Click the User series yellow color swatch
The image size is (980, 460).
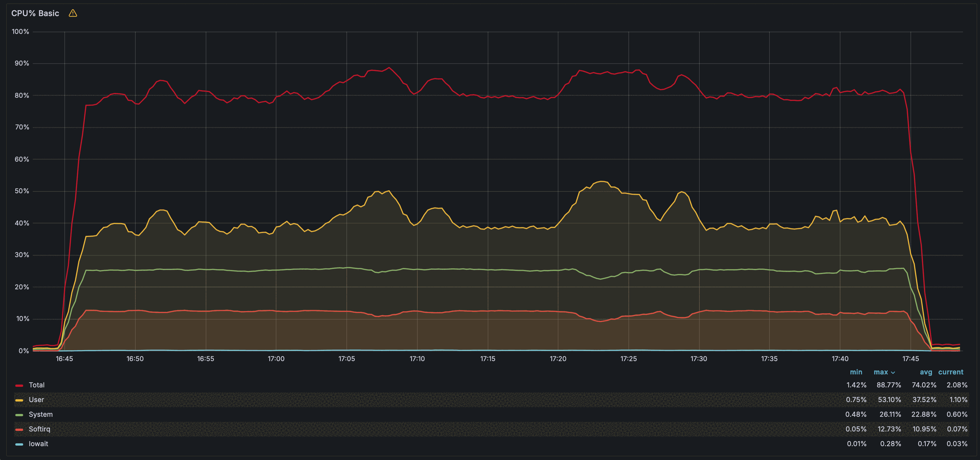19,400
